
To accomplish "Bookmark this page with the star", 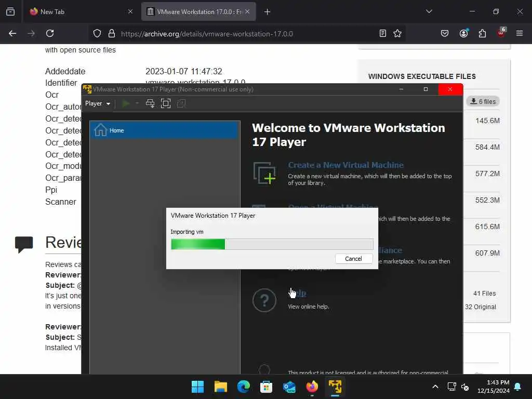I will pyautogui.click(x=397, y=33).
